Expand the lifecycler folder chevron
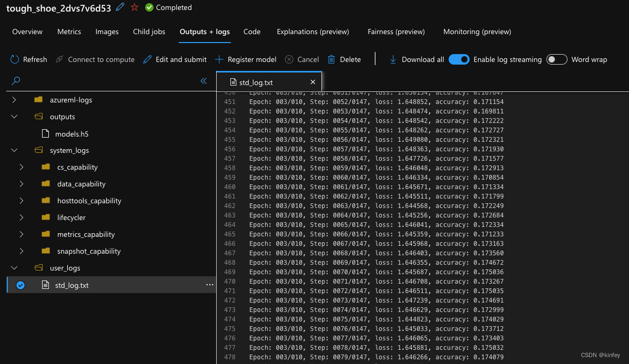Screen dimensions: 629x364 (x=21, y=217)
